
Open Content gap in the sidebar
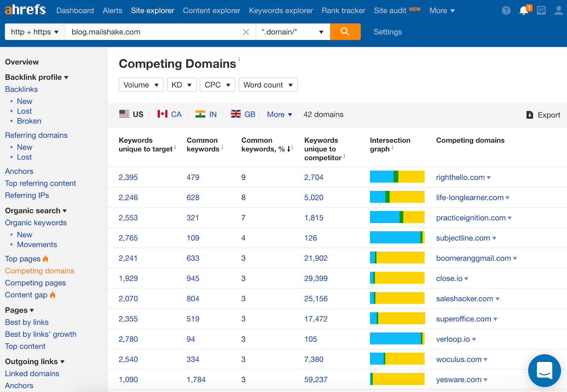pos(26,295)
